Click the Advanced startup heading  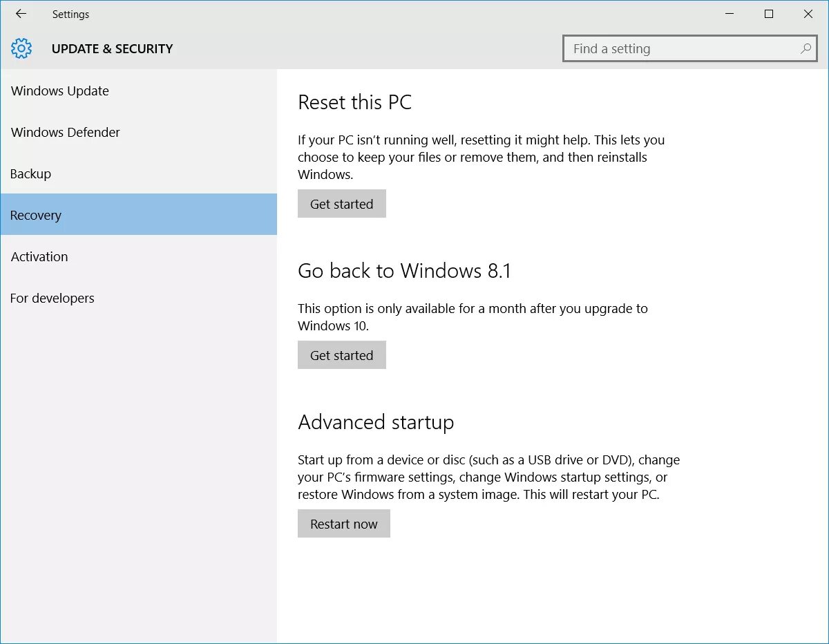(x=376, y=422)
